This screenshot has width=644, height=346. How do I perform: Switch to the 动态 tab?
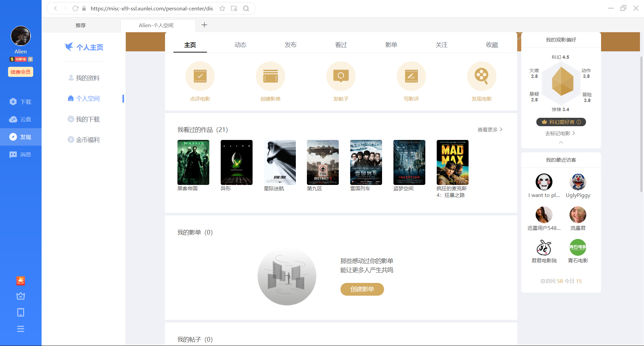pos(240,45)
